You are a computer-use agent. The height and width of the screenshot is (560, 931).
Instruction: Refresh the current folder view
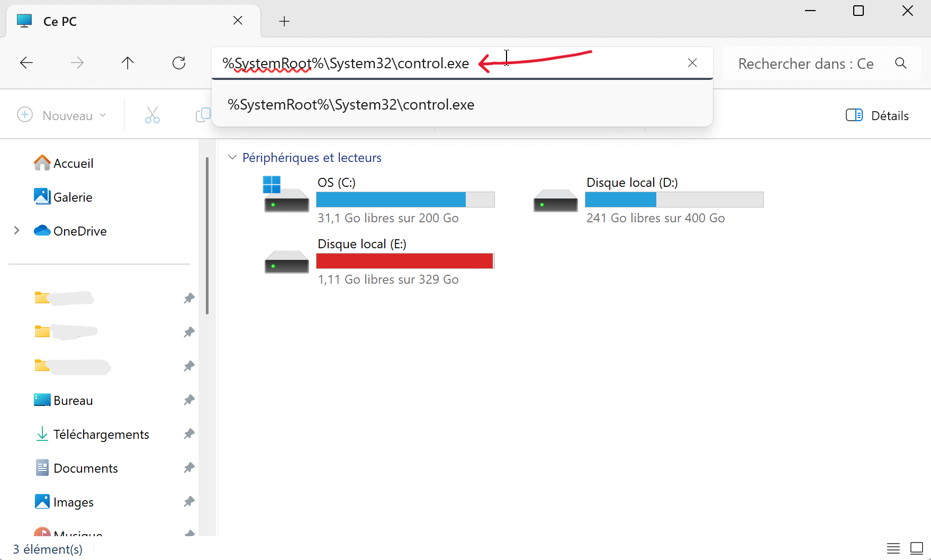point(179,63)
